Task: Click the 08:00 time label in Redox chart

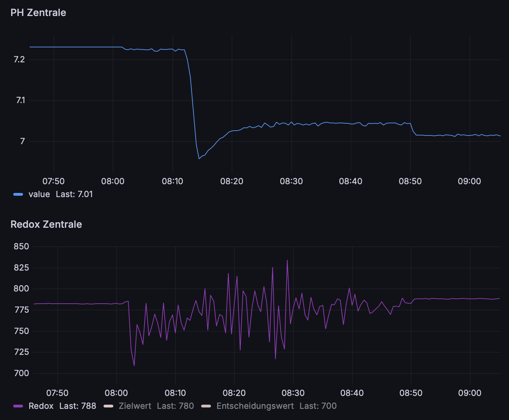Action: tap(116, 393)
